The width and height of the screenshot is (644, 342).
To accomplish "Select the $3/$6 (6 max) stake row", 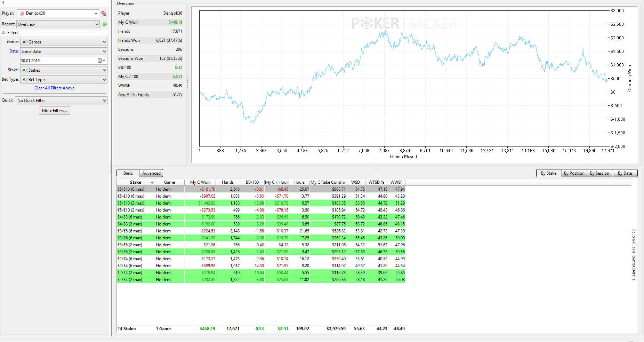I will [261, 238].
